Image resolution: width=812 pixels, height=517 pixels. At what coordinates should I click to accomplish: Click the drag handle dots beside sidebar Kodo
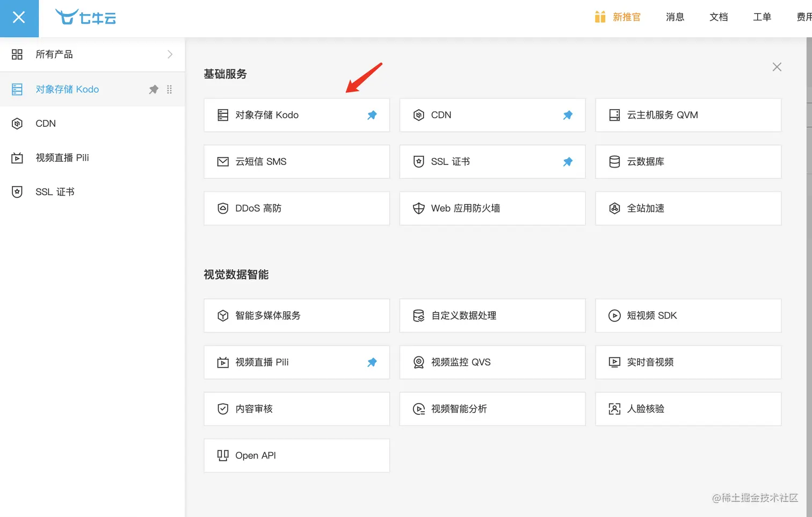[169, 89]
